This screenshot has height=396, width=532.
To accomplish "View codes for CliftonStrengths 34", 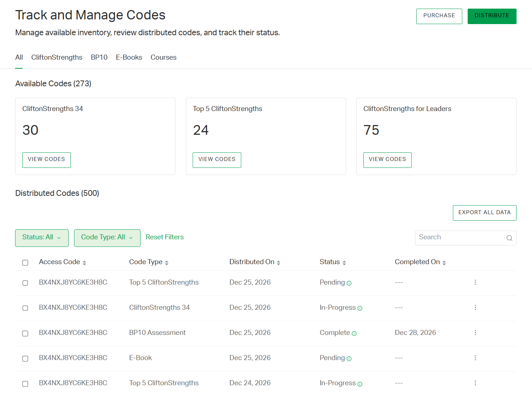I will click(x=46, y=160).
